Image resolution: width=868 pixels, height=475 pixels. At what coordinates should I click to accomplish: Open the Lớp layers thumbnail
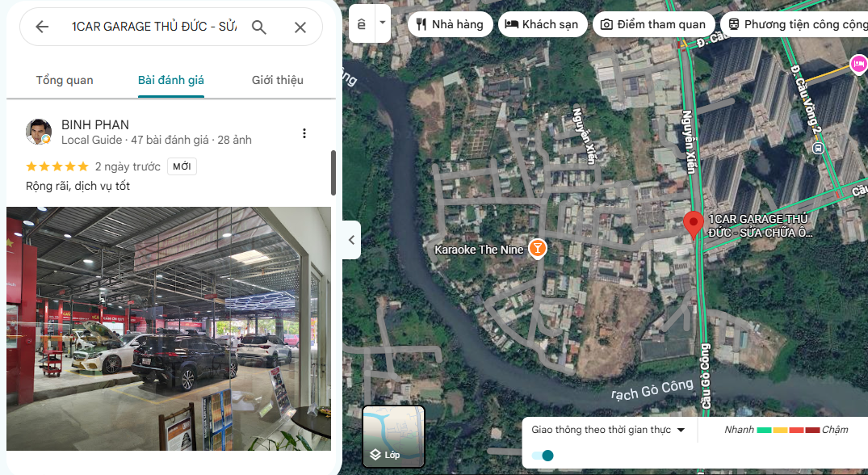pos(393,436)
